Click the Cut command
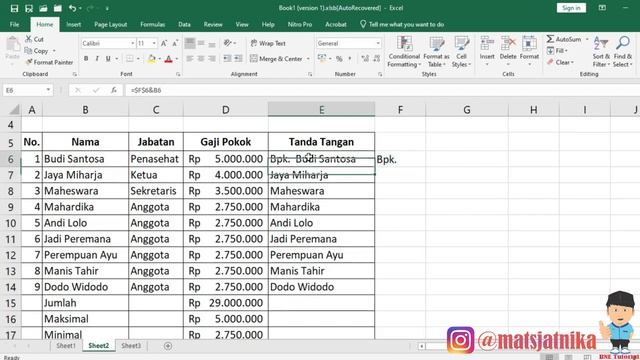Image resolution: width=640 pixels, height=360 pixels. [34, 39]
